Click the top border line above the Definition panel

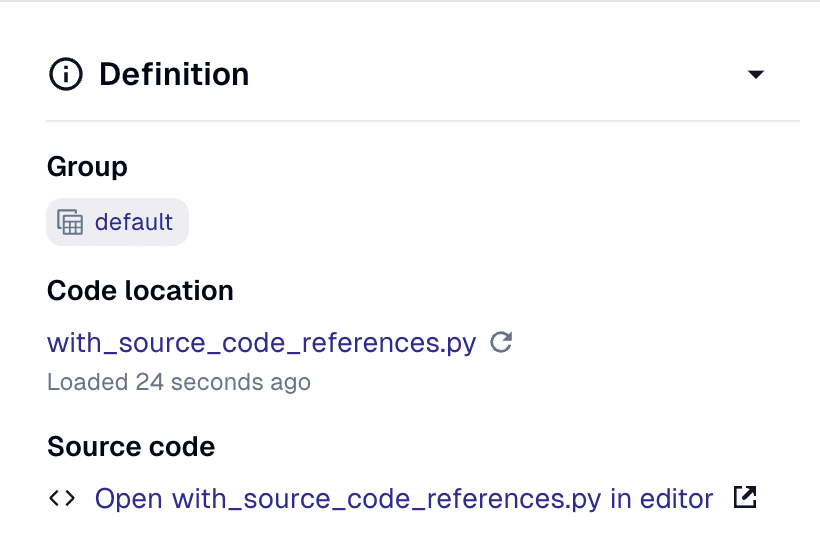pyautogui.click(x=410, y=2)
